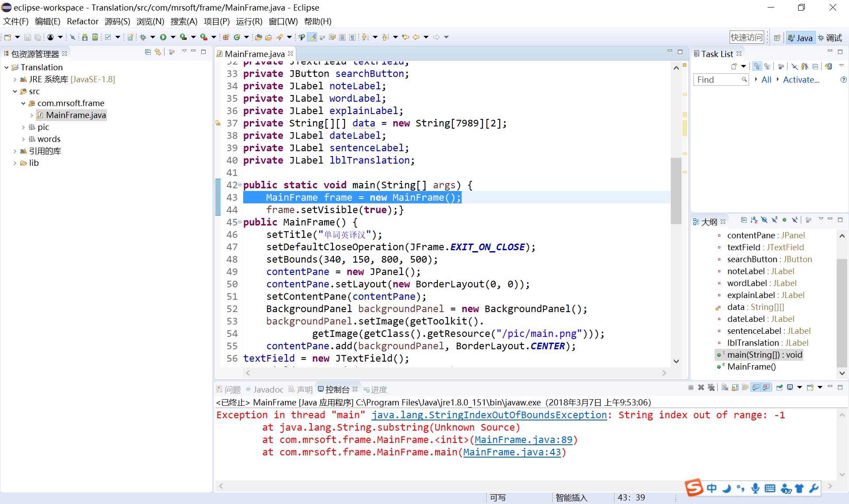
Task: Click the Run with Coverage icon
Action: point(183,37)
